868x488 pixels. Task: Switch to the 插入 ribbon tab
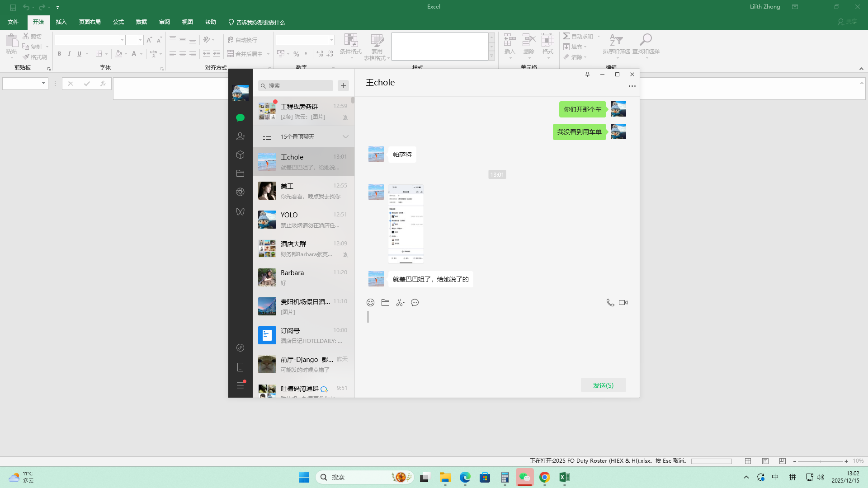61,22
